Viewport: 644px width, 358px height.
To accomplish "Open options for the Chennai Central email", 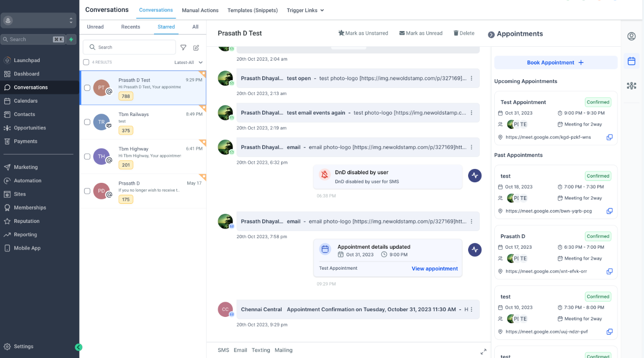I will point(471,309).
